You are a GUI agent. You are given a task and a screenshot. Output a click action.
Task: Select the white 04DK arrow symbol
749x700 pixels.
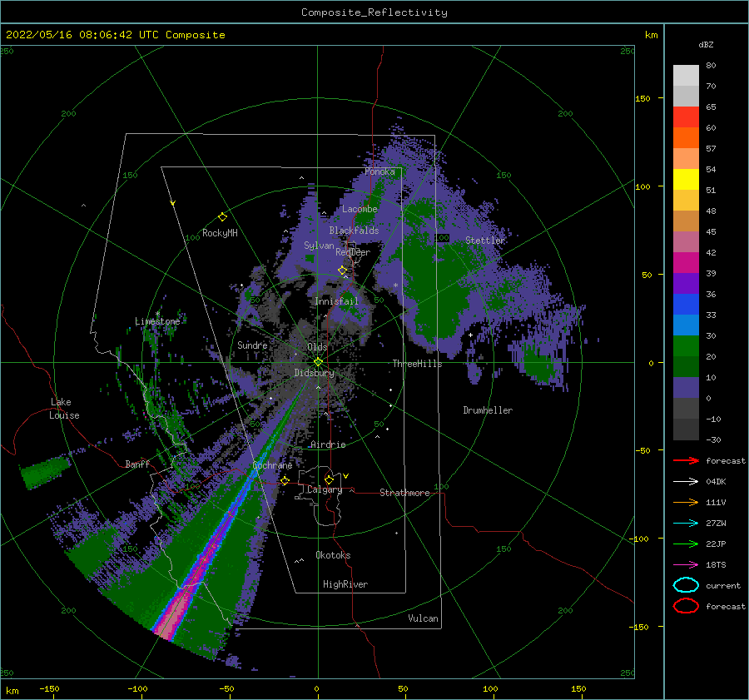tap(686, 481)
